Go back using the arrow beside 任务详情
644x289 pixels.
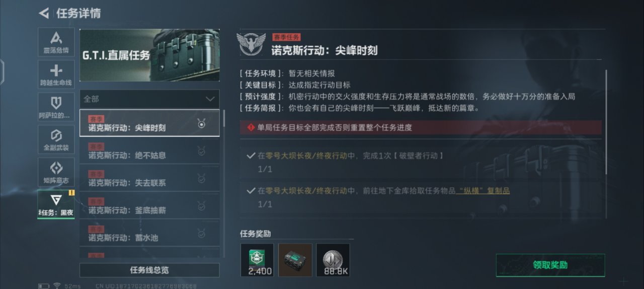point(44,13)
